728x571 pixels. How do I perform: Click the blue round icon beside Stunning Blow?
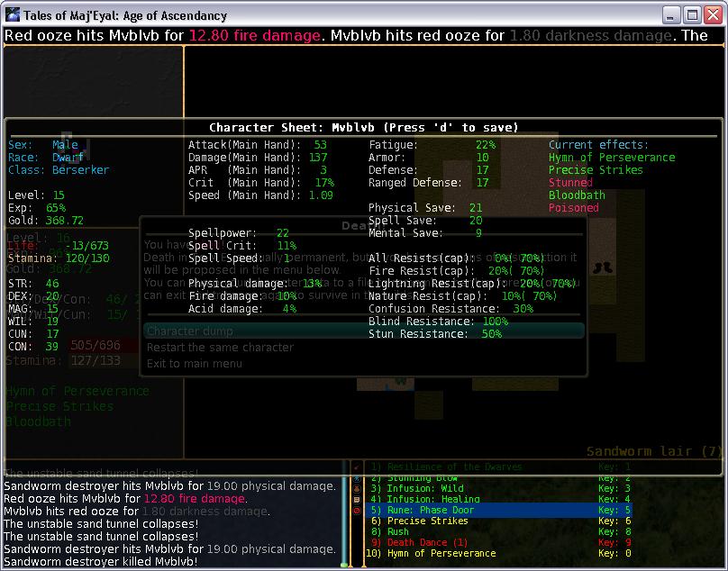[357, 478]
